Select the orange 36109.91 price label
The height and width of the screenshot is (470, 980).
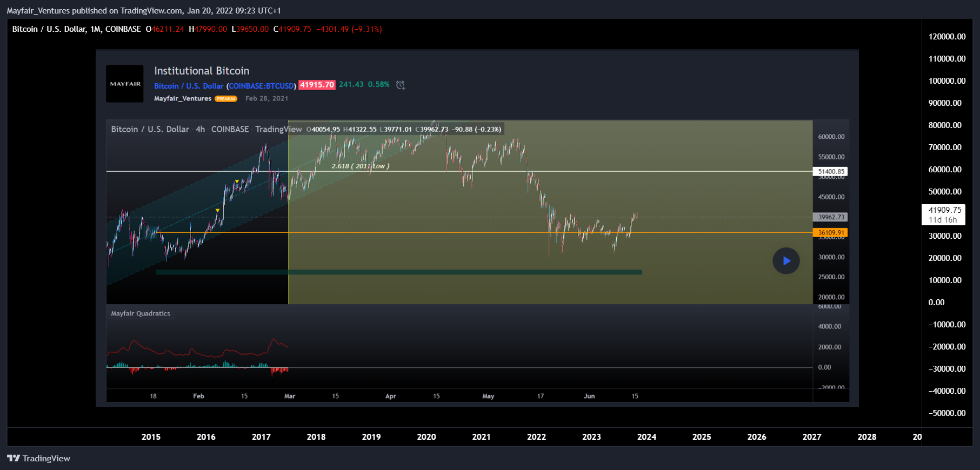[831, 233]
